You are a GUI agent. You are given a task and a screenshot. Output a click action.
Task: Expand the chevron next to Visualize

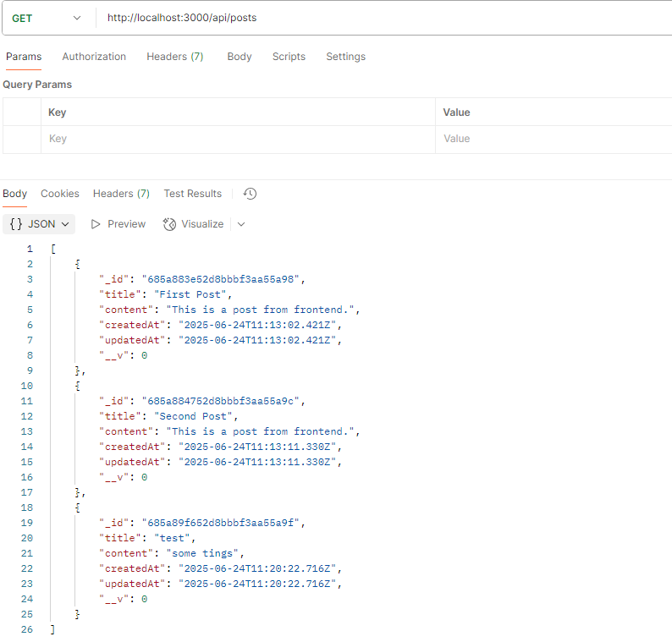point(241,224)
